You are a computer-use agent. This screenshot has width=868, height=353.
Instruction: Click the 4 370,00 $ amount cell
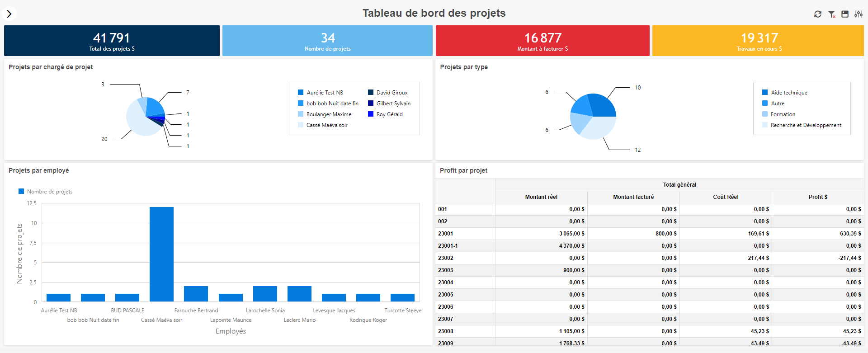tap(541, 246)
